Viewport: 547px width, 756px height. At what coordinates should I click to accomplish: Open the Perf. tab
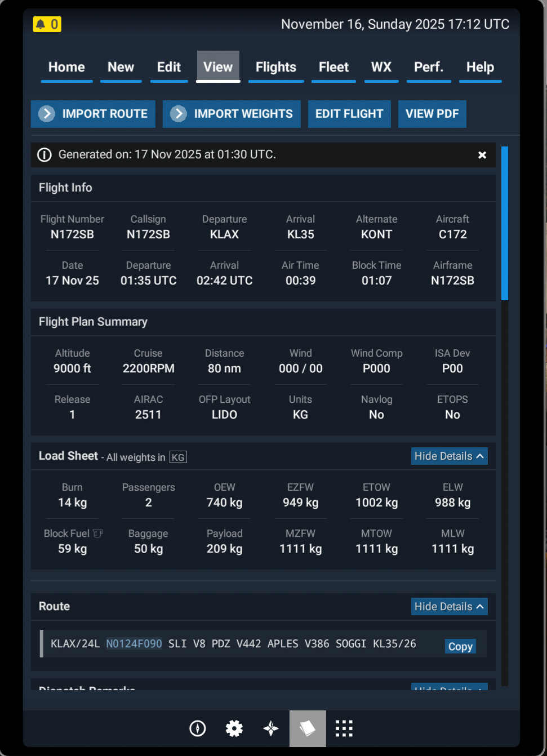point(429,67)
